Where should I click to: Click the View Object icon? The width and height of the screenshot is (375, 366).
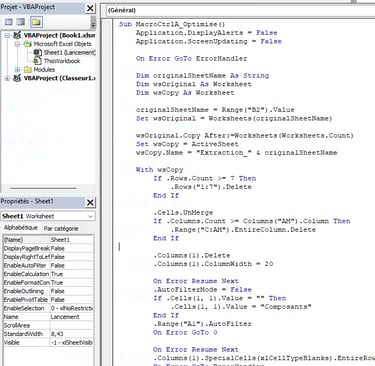click(21, 22)
